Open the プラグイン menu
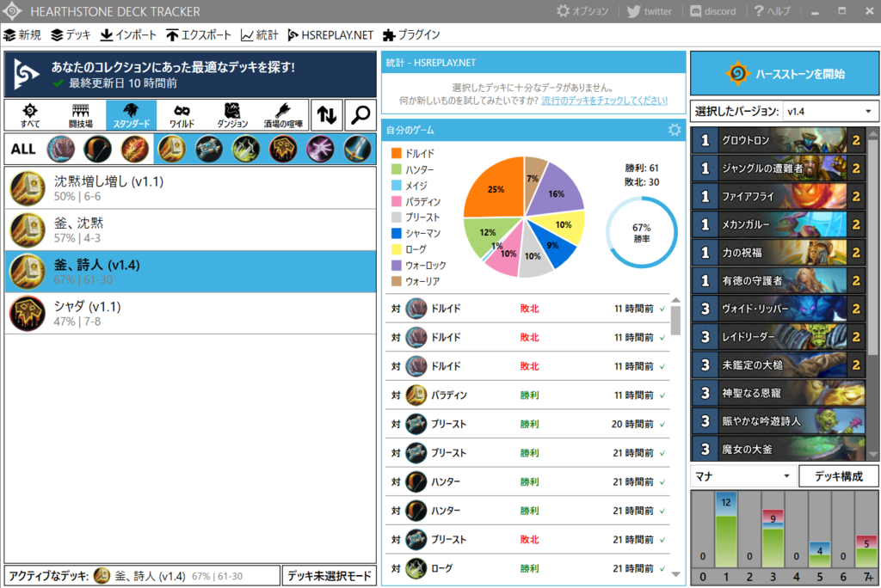 click(411, 35)
